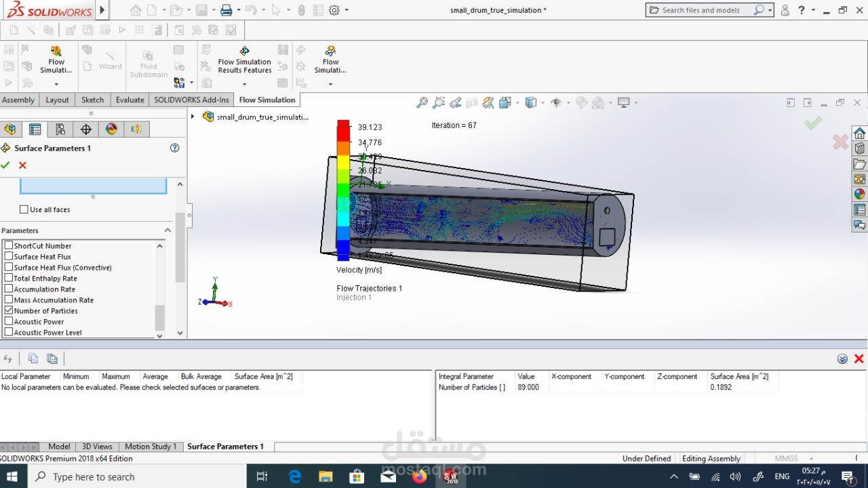Close the results pane with red X
The width and height of the screenshot is (868, 488).
tap(859, 359)
